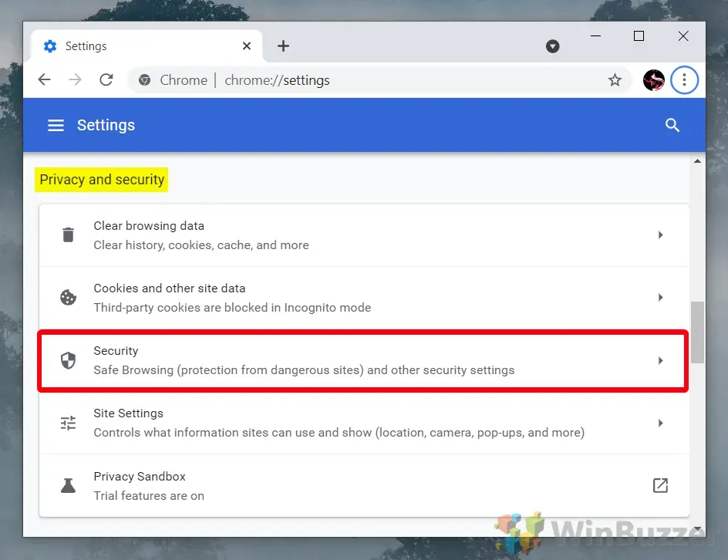Bookmark this page with the star icon
Screen dimensions: 728x560
point(615,80)
